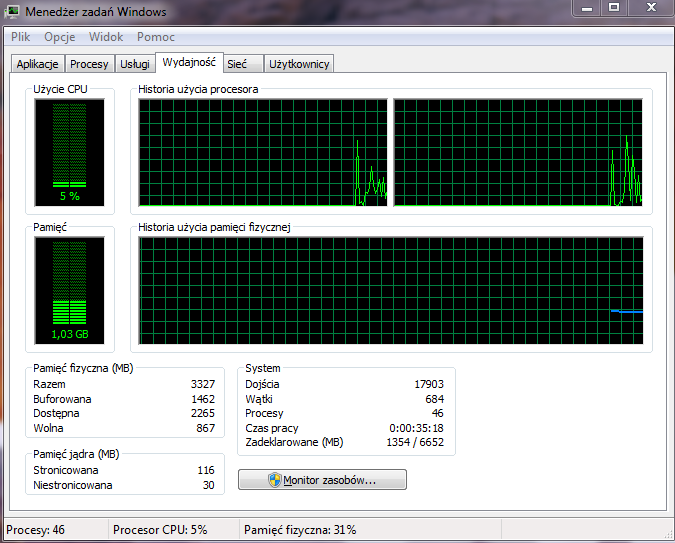Click the status bar text Procesy: 46

coord(35,530)
